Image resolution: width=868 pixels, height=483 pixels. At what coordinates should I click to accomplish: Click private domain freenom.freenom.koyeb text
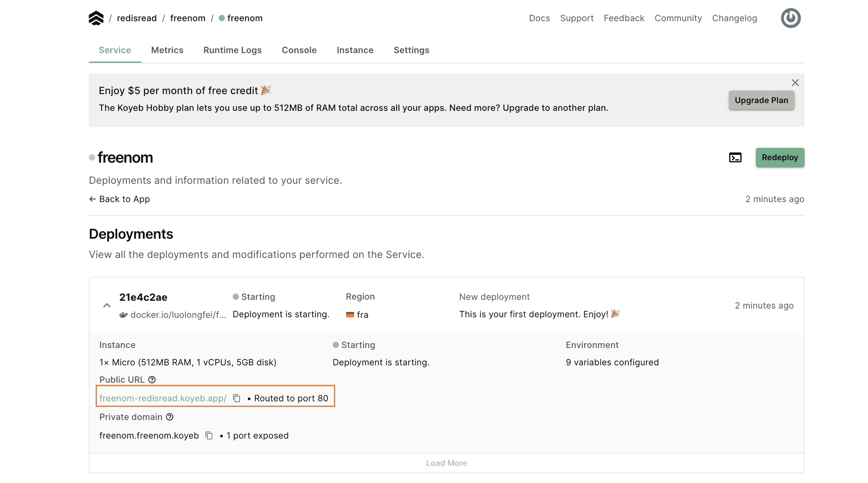(x=149, y=435)
